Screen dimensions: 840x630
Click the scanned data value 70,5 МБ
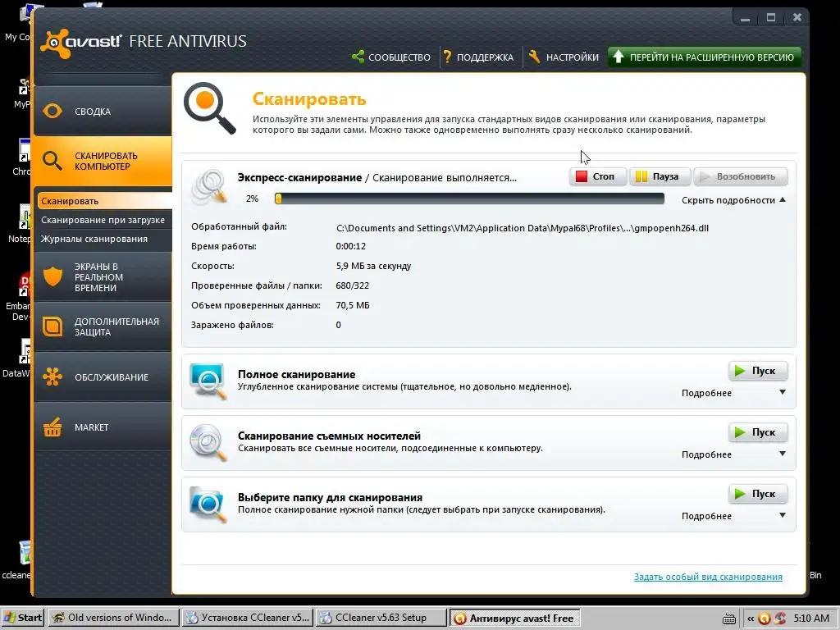353,305
